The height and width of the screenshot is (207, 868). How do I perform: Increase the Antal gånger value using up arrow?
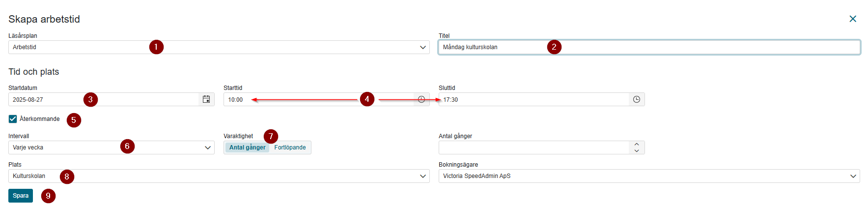637,145
